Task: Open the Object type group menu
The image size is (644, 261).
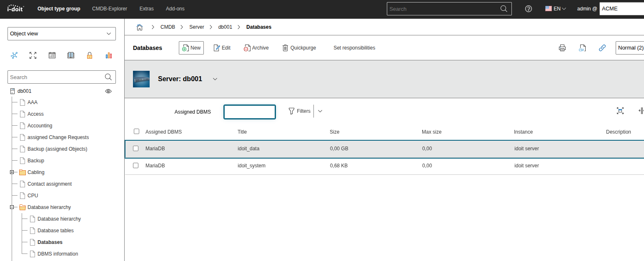Action: coord(59,9)
